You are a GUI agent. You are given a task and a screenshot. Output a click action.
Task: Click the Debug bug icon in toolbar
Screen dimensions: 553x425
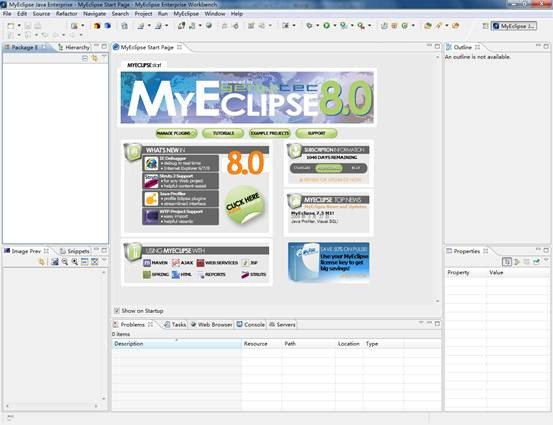pyautogui.click(x=309, y=25)
